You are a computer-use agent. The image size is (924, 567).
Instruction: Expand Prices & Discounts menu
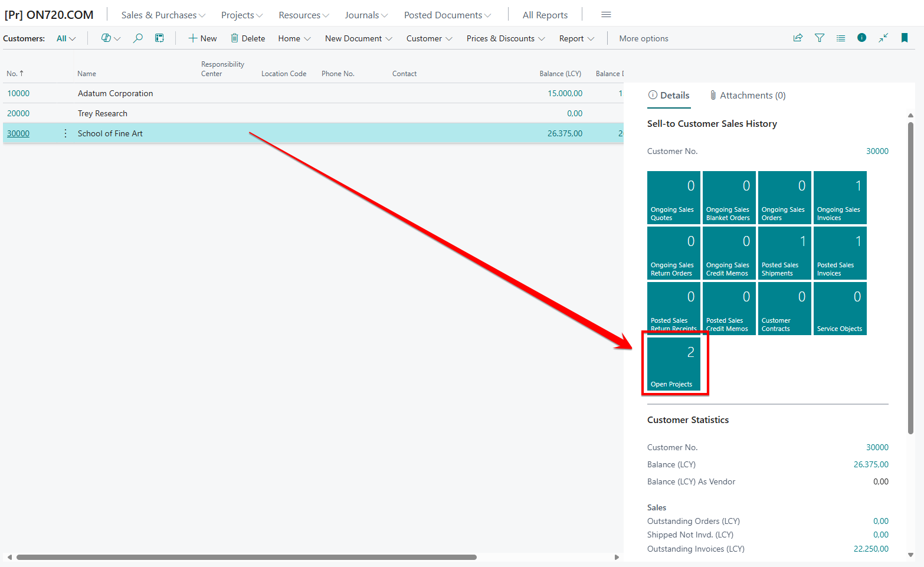pos(506,38)
